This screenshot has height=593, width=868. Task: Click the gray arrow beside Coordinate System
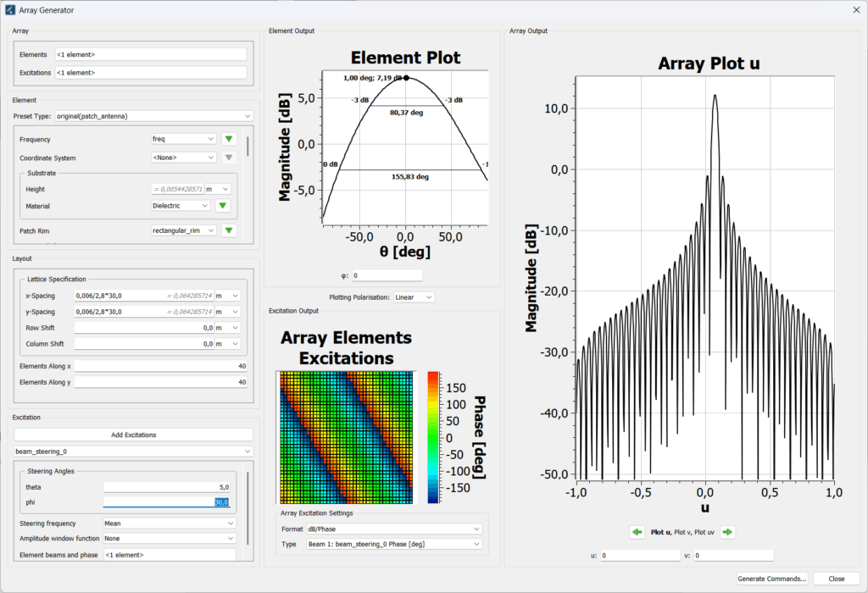coord(229,157)
